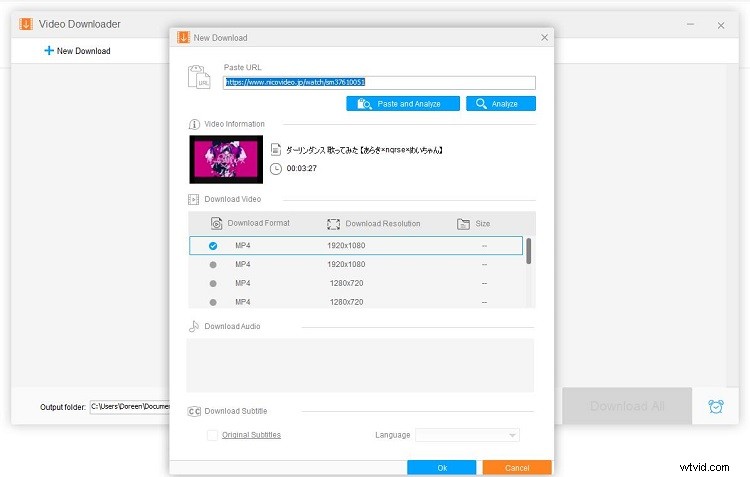The height and width of the screenshot is (477, 750).
Task: Click the Download Audio music note icon
Action: coord(194,326)
